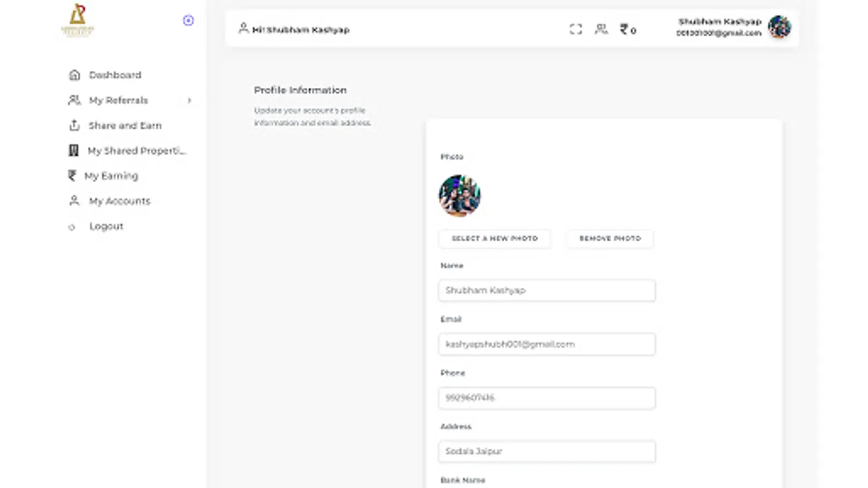Toggle the sidebar pin radio icon
Screen dimensions: 868x488
click(188, 21)
